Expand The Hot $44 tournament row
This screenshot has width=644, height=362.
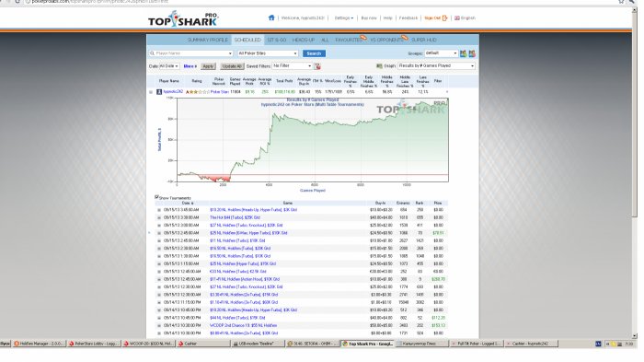coord(159,217)
